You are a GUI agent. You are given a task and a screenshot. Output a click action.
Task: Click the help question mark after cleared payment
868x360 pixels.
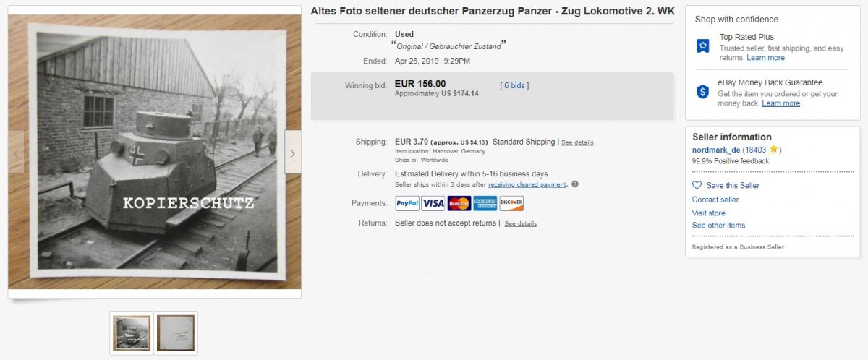tap(575, 184)
